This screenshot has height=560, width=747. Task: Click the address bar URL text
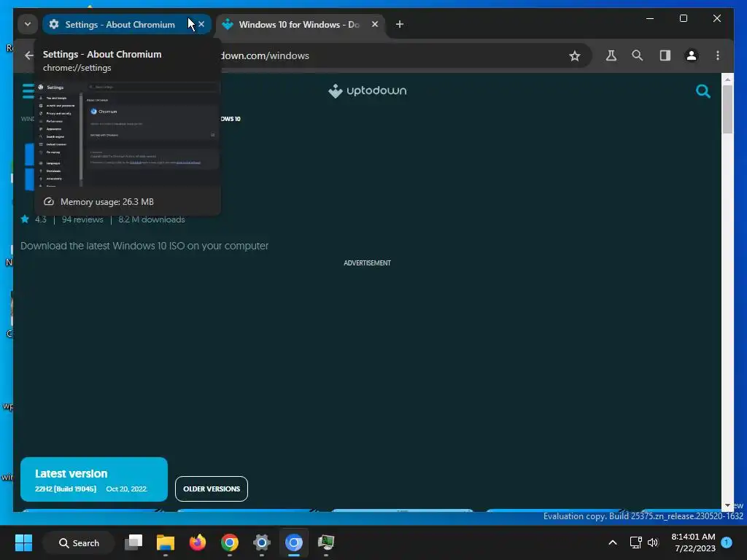click(265, 55)
